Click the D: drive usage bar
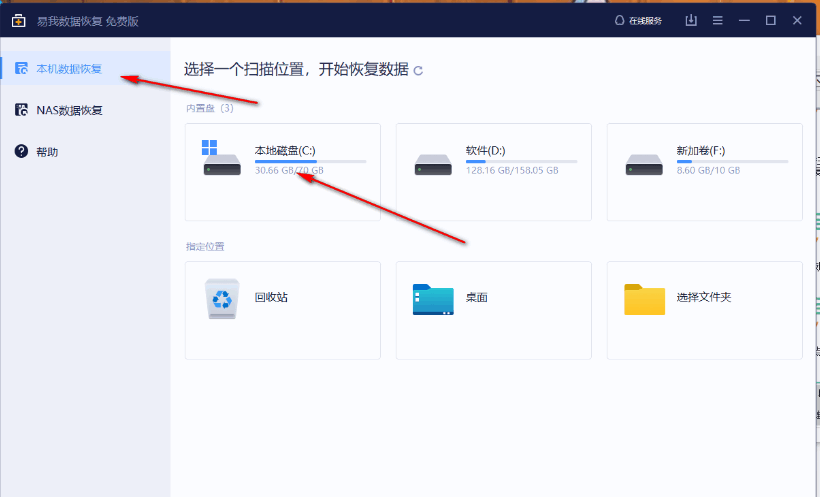The height and width of the screenshot is (497, 820). 521,162
